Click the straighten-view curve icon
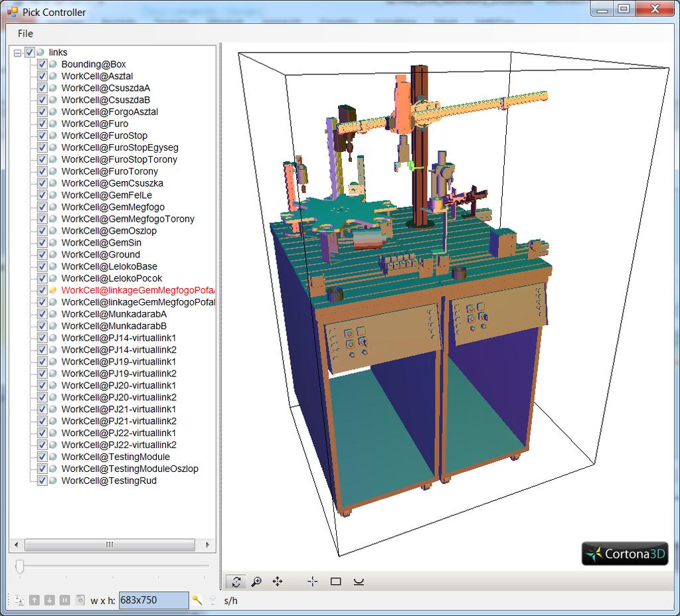Screen dimensions: 680x616 click(359, 581)
